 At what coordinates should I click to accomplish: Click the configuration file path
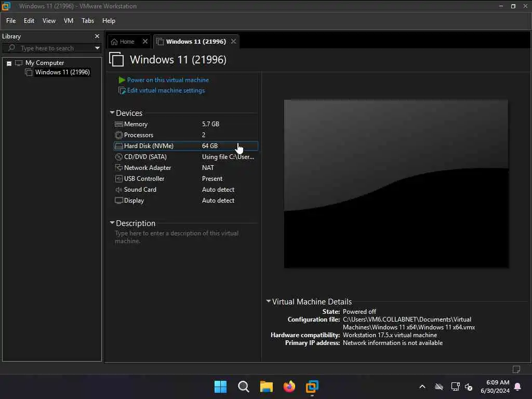coord(408,323)
